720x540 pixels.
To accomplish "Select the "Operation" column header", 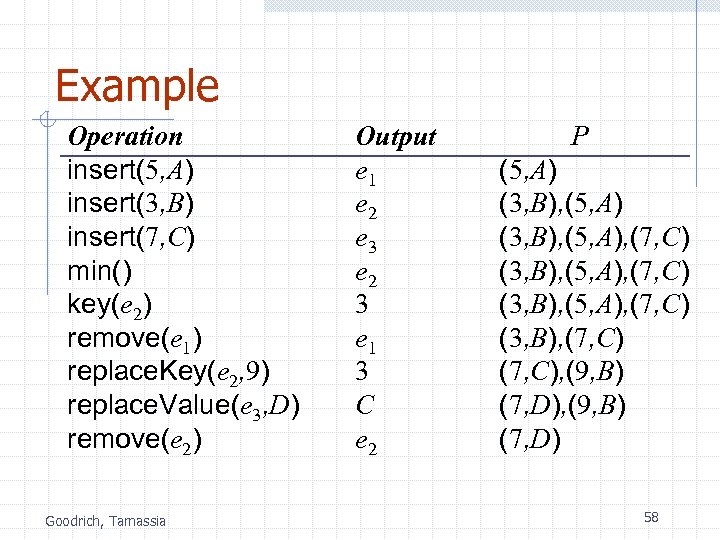I will pyautogui.click(x=125, y=137).
